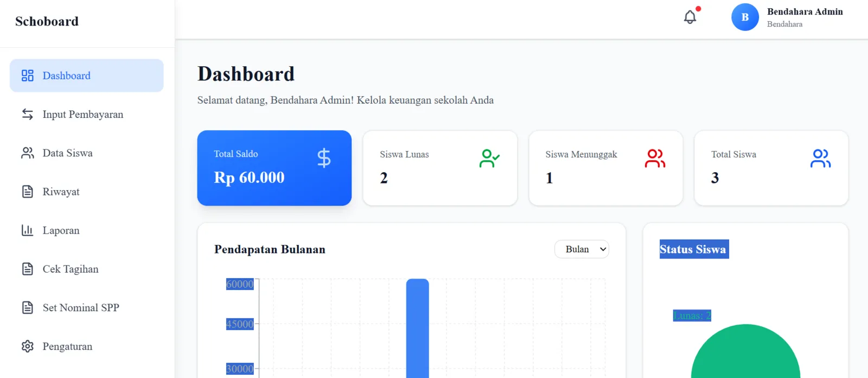Click the Selamat datang welcome text
Image resolution: width=868 pixels, height=378 pixels.
[x=345, y=100]
